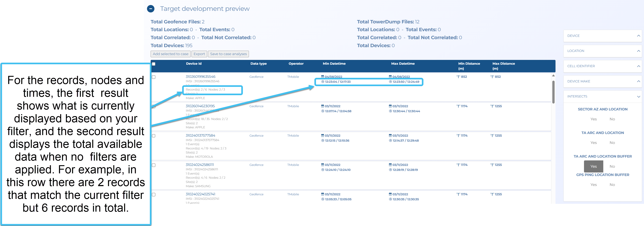This screenshot has width=644, height=226.
Task: Check the select-all checkbox in table header
Action: pyautogui.click(x=154, y=64)
